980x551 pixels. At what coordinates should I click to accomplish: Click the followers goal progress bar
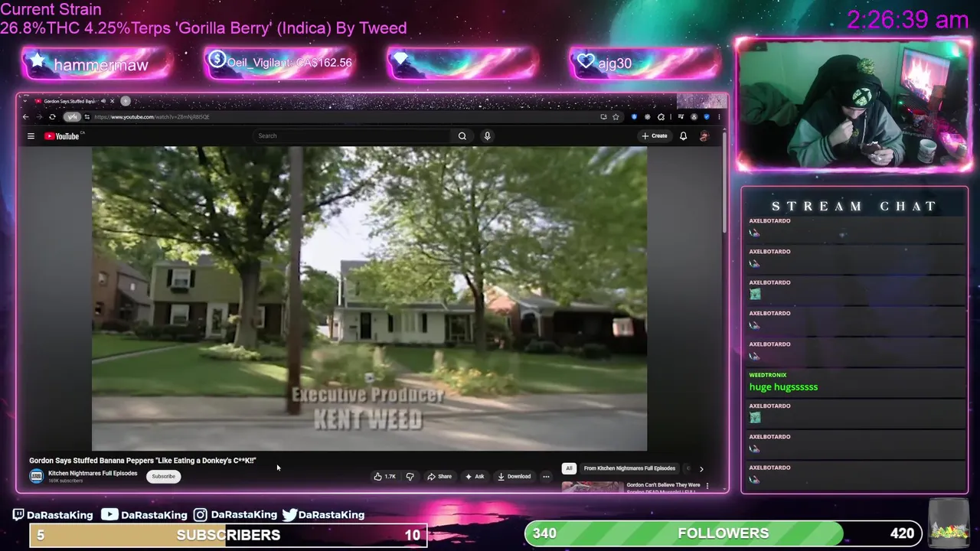tap(723, 533)
